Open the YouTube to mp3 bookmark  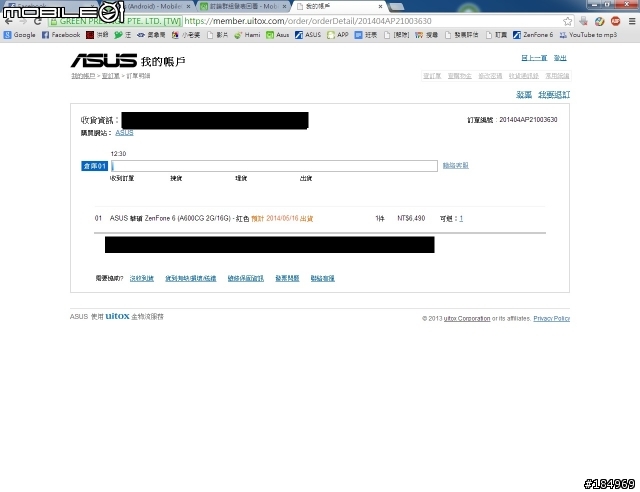pos(588,35)
